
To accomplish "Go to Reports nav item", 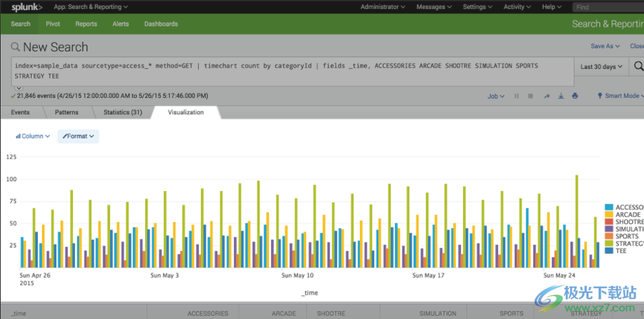I will tap(86, 24).
